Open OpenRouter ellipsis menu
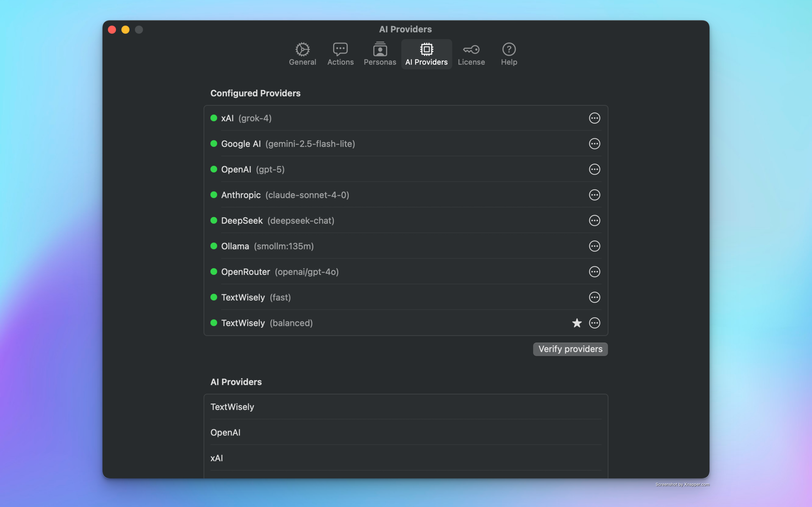This screenshot has height=507, width=812. point(594,272)
